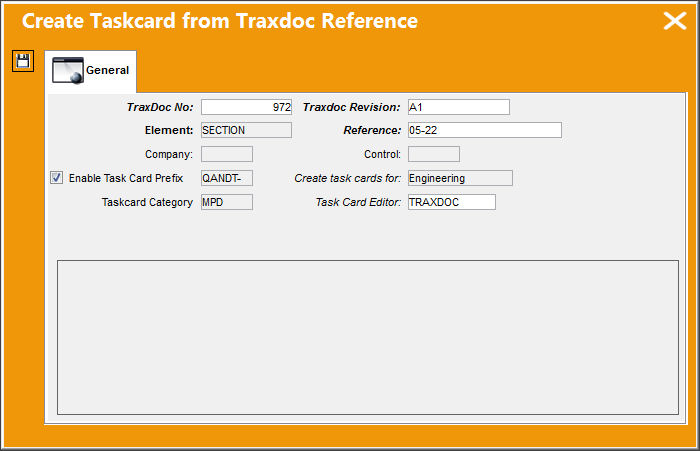Click the Task Card Editor field TRAXDOC
This screenshot has height=451, width=700.
pyautogui.click(x=451, y=202)
